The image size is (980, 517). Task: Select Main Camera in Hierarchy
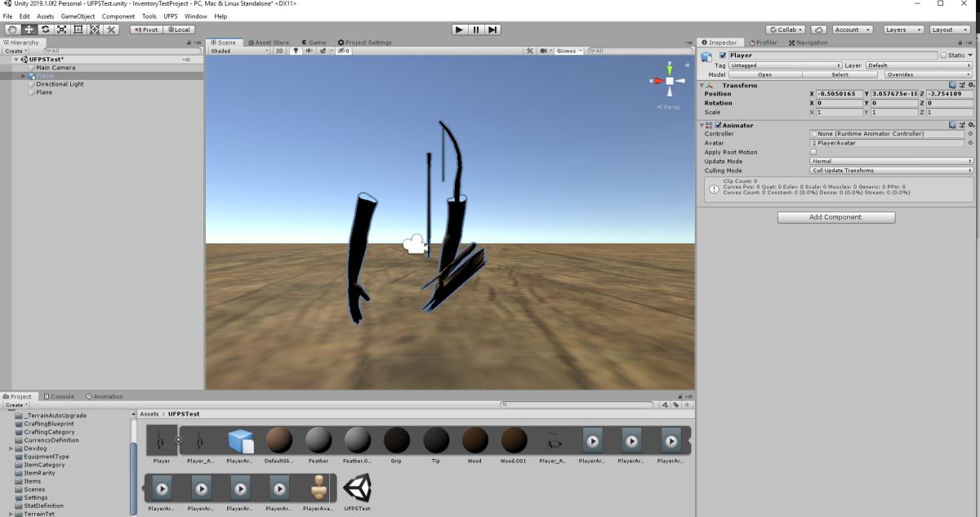pos(56,68)
